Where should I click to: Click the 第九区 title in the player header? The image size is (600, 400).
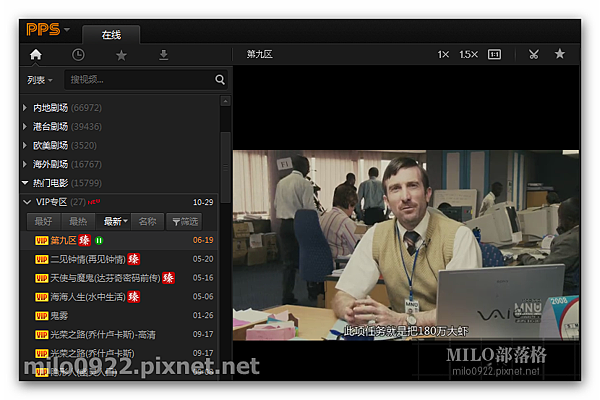pyautogui.click(x=259, y=55)
